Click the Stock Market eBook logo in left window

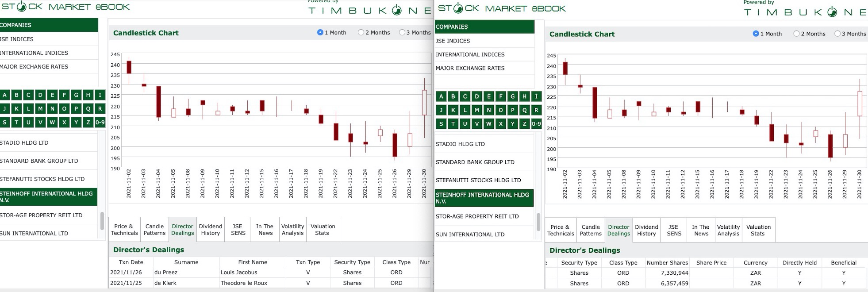pyautogui.click(x=65, y=7)
